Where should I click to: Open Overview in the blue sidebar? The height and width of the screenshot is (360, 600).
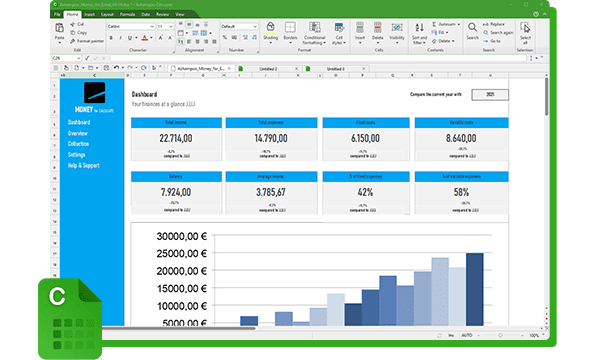click(x=78, y=133)
